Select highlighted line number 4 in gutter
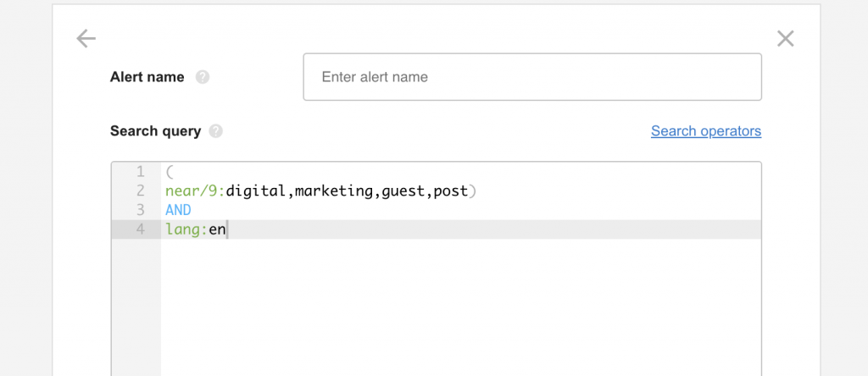This screenshot has width=868, height=376. click(140, 229)
